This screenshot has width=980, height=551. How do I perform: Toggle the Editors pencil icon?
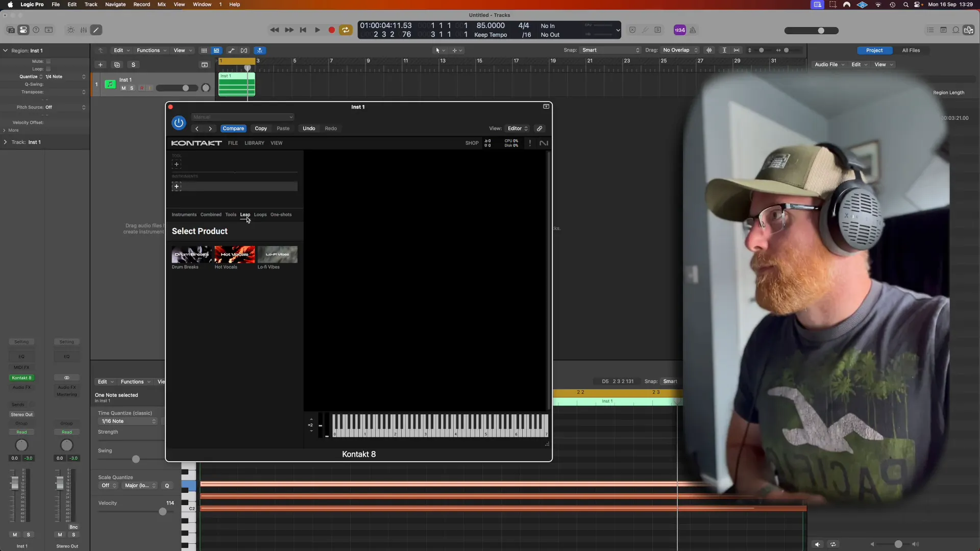click(96, 30)
